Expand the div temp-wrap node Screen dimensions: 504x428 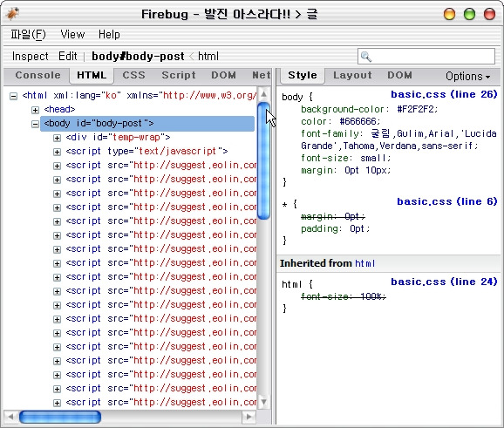[x=57, y=139]
